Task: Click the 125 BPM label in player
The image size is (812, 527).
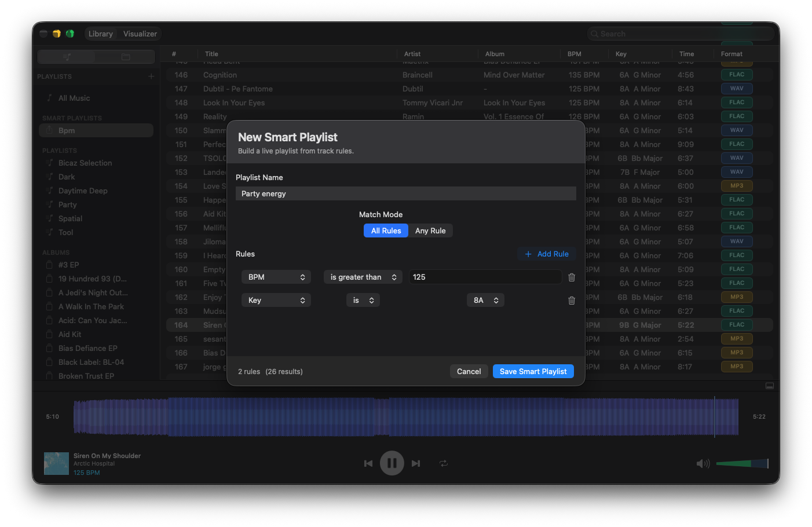Action: (86, 473)
